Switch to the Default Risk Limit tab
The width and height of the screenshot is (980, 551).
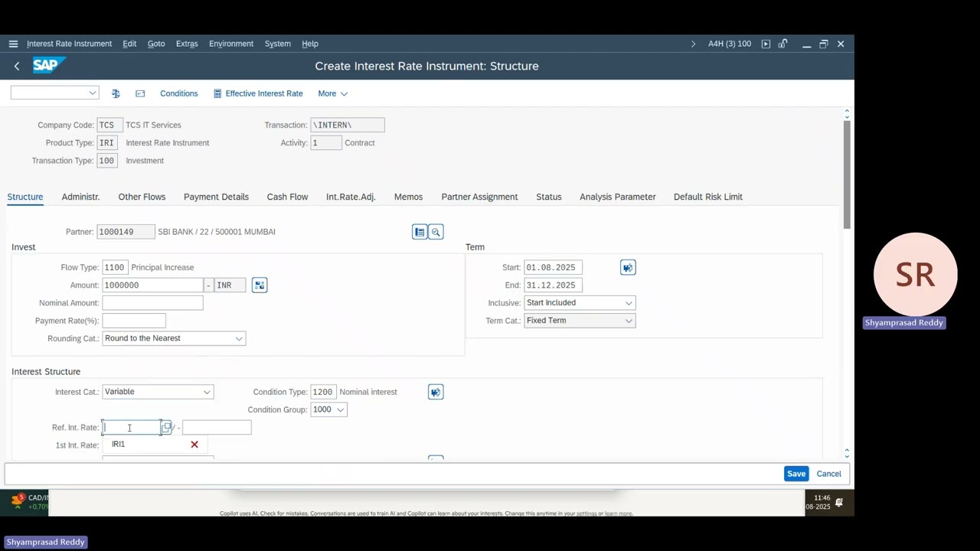708,197
